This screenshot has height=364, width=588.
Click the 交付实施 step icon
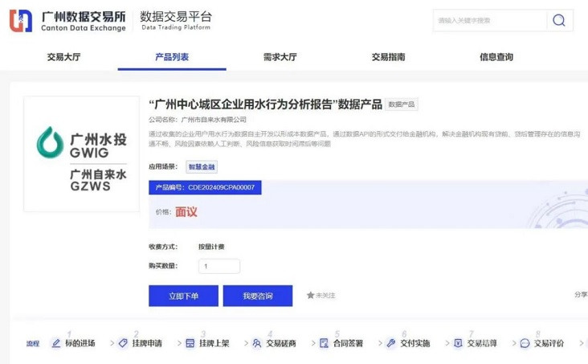coord(391,343)
